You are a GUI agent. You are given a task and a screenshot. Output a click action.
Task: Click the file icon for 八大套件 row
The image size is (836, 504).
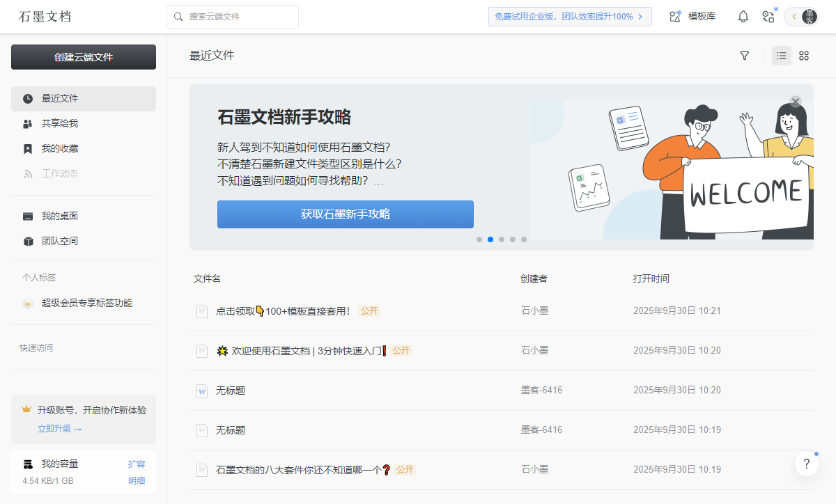point(202,470)
